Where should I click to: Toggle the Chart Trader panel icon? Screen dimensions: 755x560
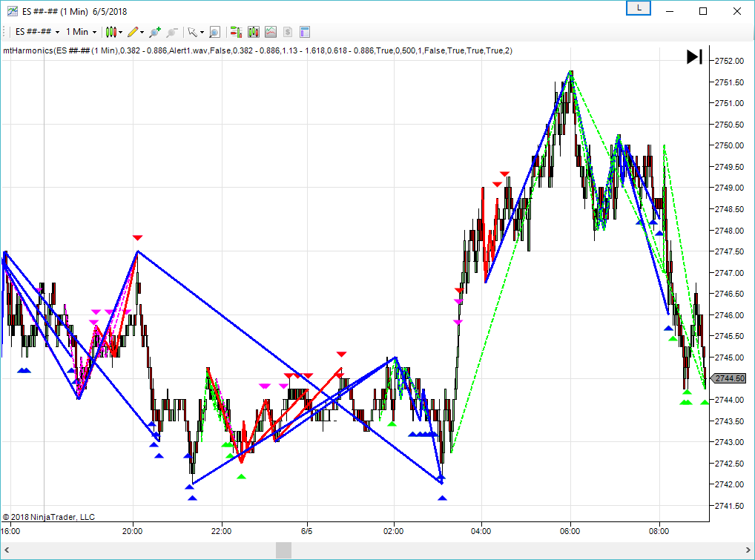[x=236, y=32]
